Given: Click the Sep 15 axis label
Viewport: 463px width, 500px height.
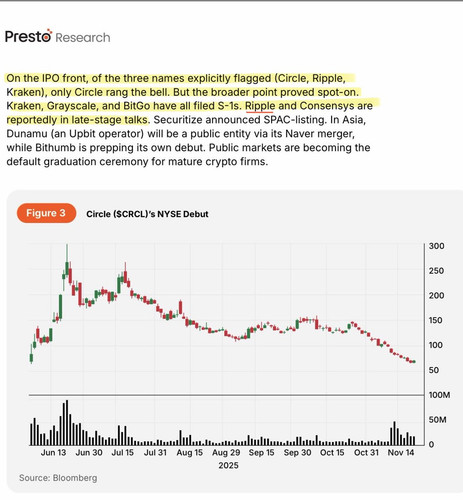Looking at the screenshot, I should click(261, 453).
